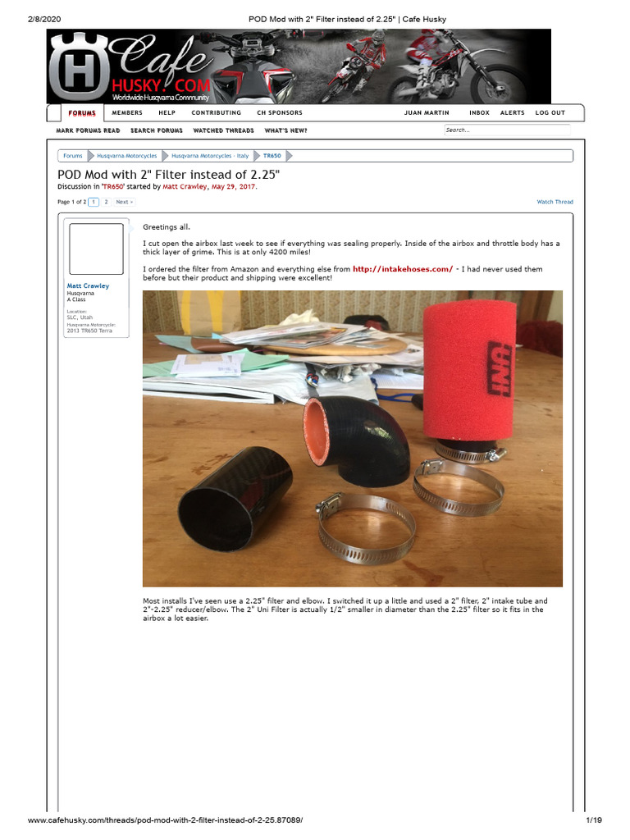Click Search Forums link
The height and width of the screenshot is (840, 630).
click(157, 130)
